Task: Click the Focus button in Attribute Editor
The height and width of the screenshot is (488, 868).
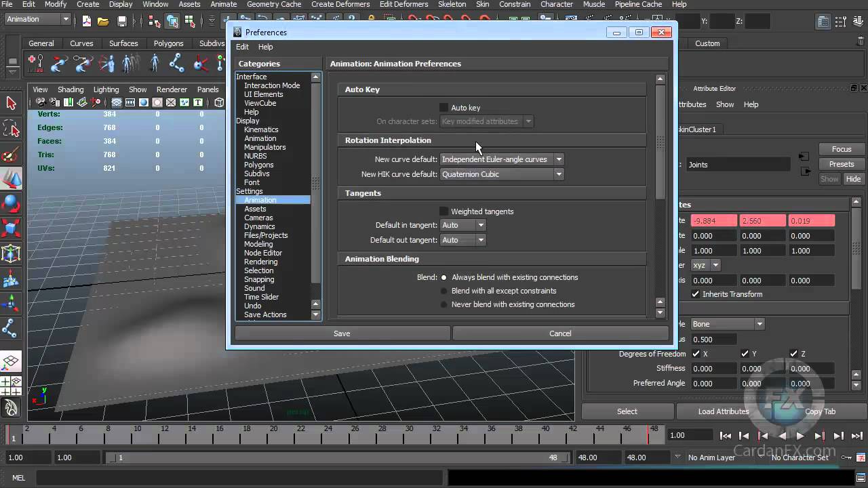Action: [x=842, y=149]
